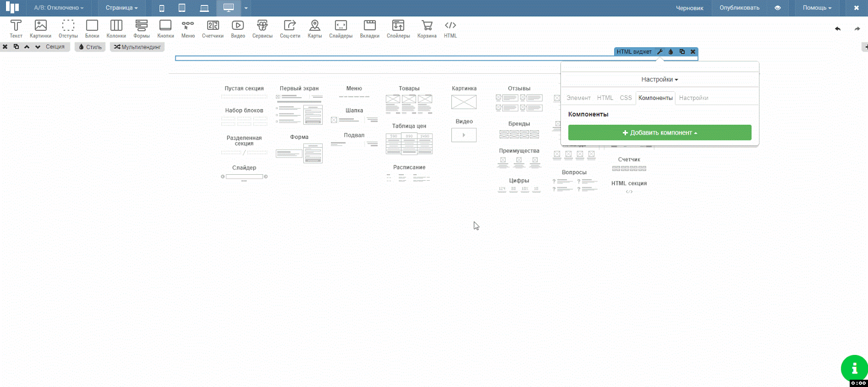The image size is (868, 387).
Task: Select the Соц-сети social tool
Action: point(290,29)
